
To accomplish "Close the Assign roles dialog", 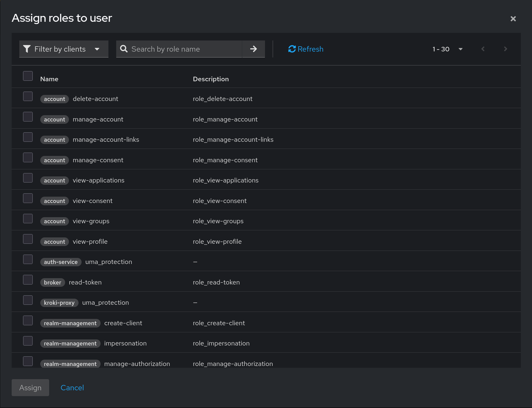I will [513, 19].
